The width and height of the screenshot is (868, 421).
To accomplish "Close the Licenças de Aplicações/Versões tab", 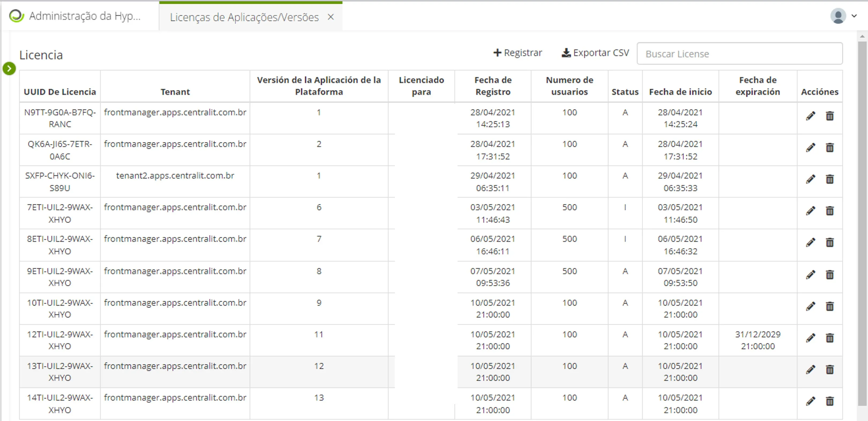I will click(x=331, y=17).
